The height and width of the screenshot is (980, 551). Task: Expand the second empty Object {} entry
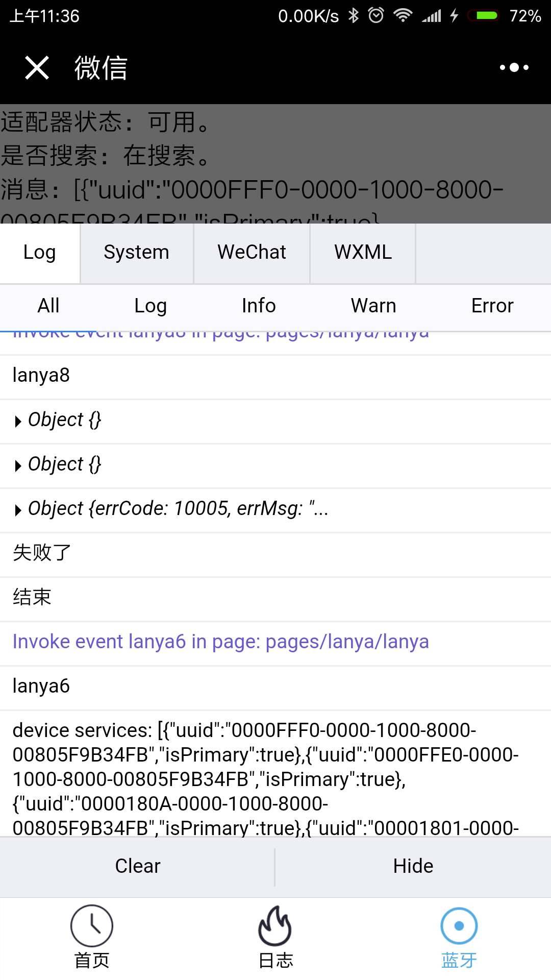click(x=275, y=465)
